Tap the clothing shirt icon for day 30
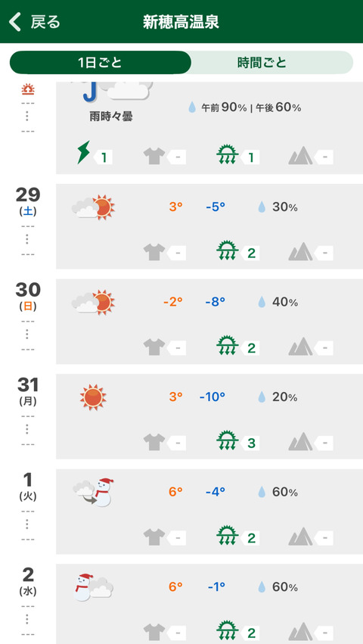The image size is (363, 644). tap(154, 347)
